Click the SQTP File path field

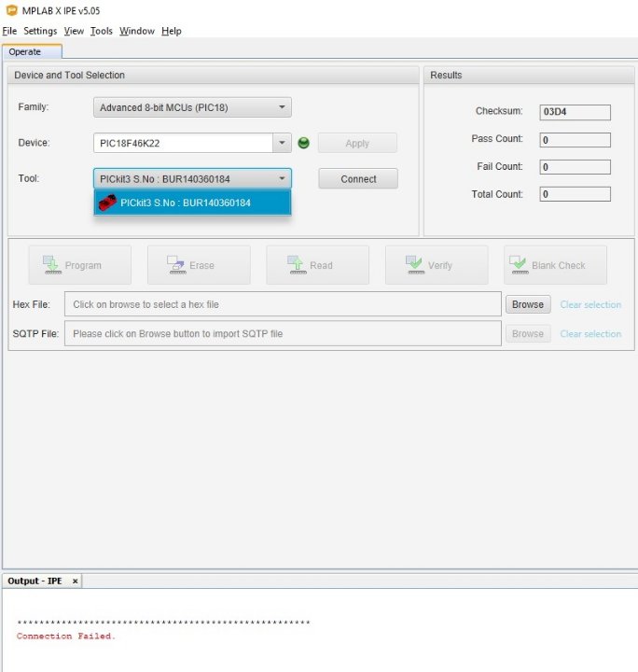tap(283, 333)
